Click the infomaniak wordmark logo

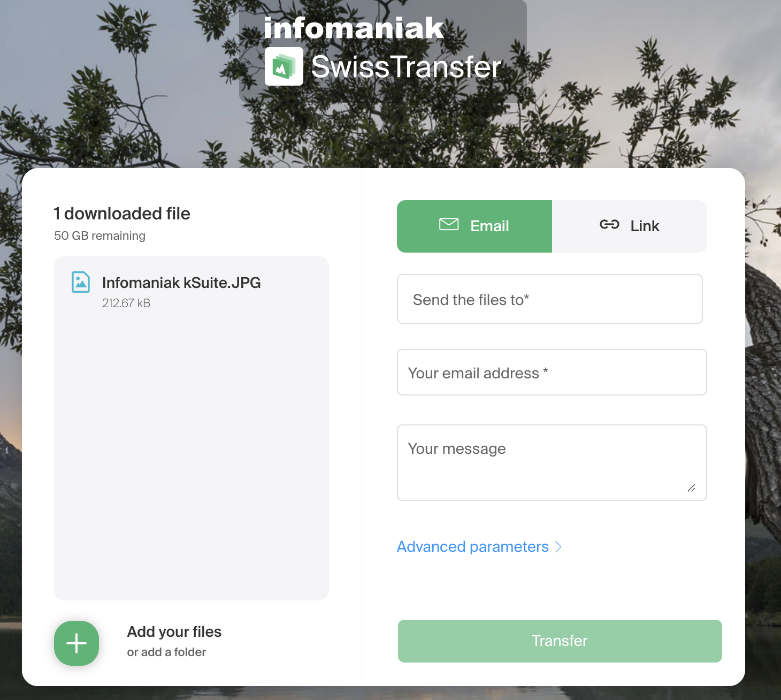[x=354, y=28]
